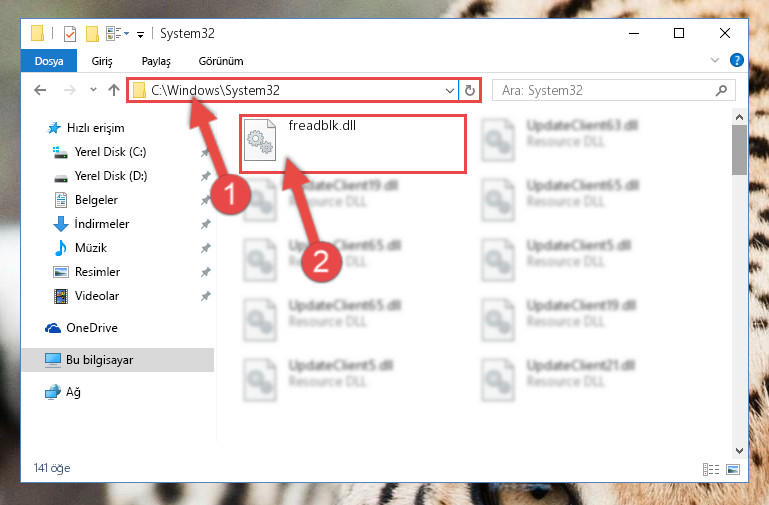Viewport: 769px width, 505px height.
Task: Open OneDrive in the navigation pane
Action: pyautogui.click(x=92, y=328)
